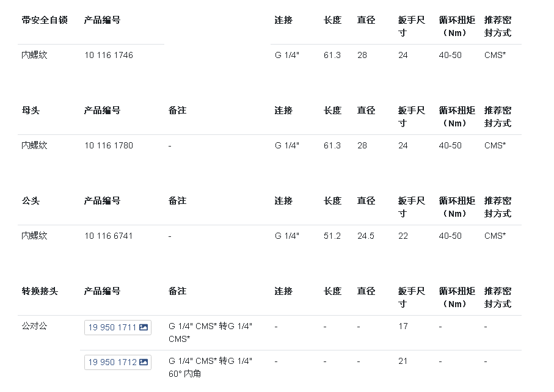Click the 转换接头 table heading

(x=40, y=291)
